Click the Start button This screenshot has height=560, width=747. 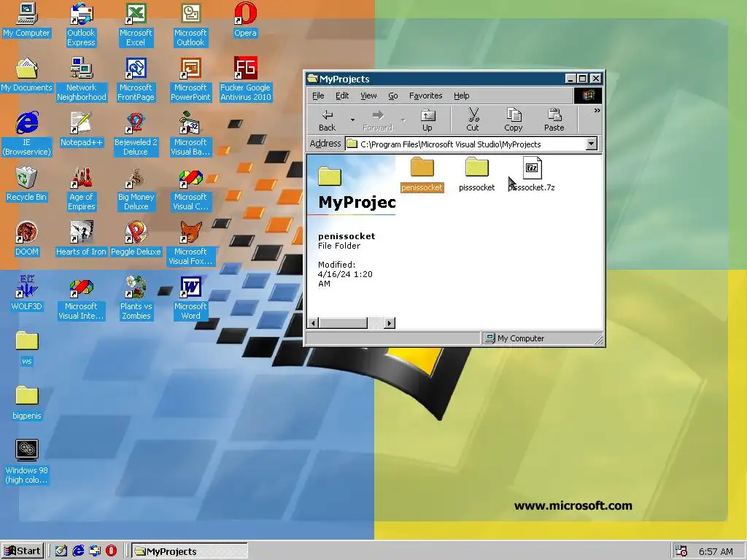pos(23,551)
